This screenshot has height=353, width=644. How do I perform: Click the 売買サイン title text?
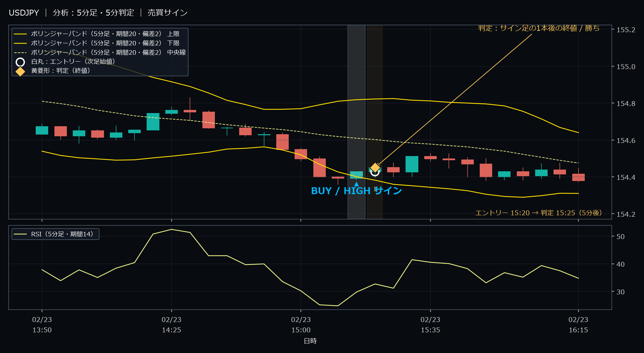tap(168, 13)
